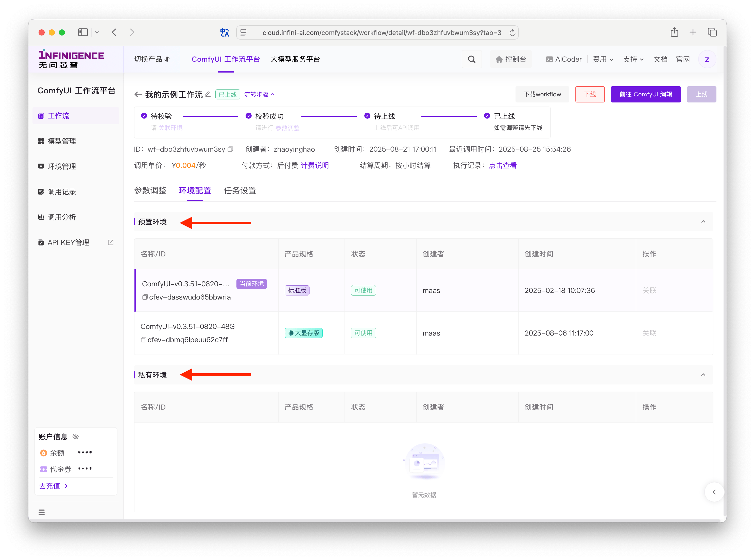Click the page settings icon in the address bar
755x560 pixels.
pos(243,32)
